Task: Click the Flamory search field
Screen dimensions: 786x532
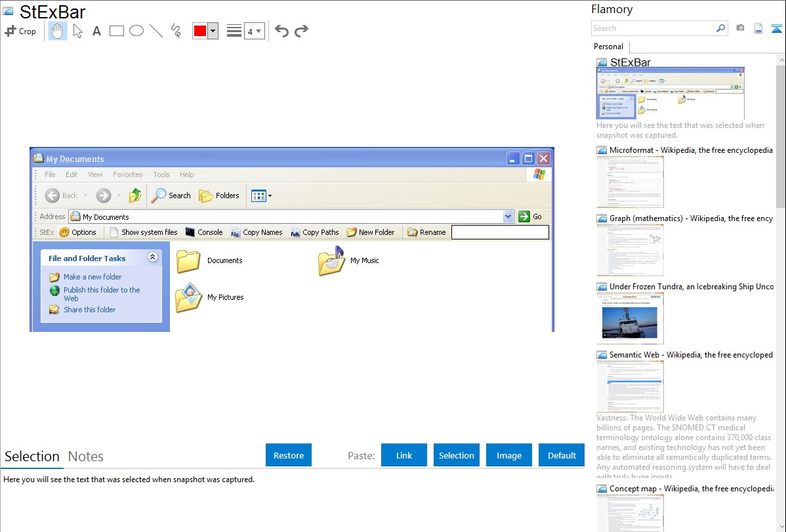Action: tap(653, 28)
